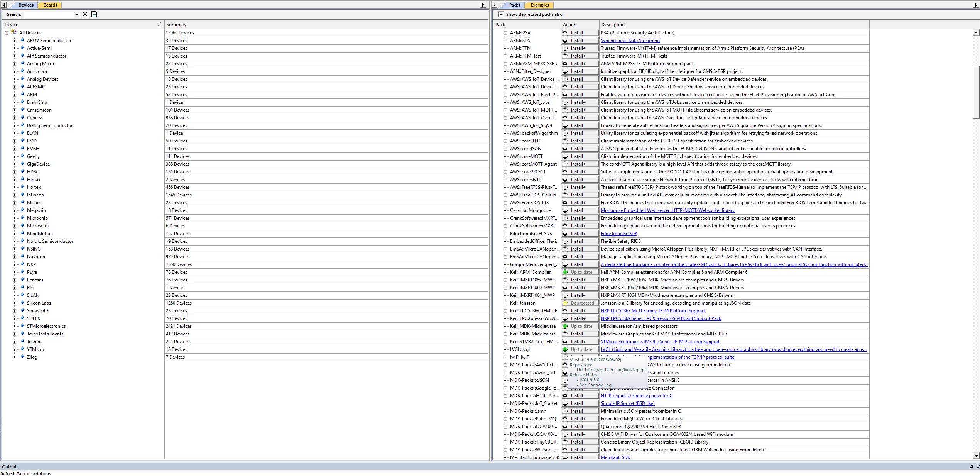
Task: Click the install icon for AWS::coreHTTP
Action: (565, 141)
